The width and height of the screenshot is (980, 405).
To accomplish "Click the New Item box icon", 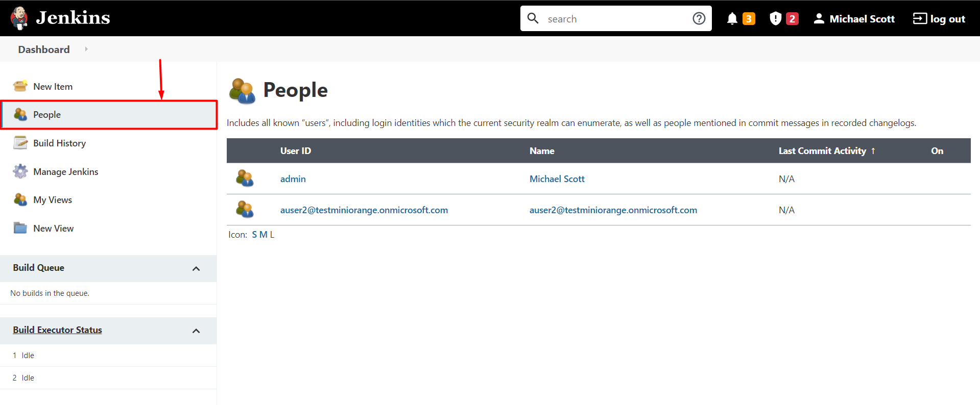I will [20, 86].
